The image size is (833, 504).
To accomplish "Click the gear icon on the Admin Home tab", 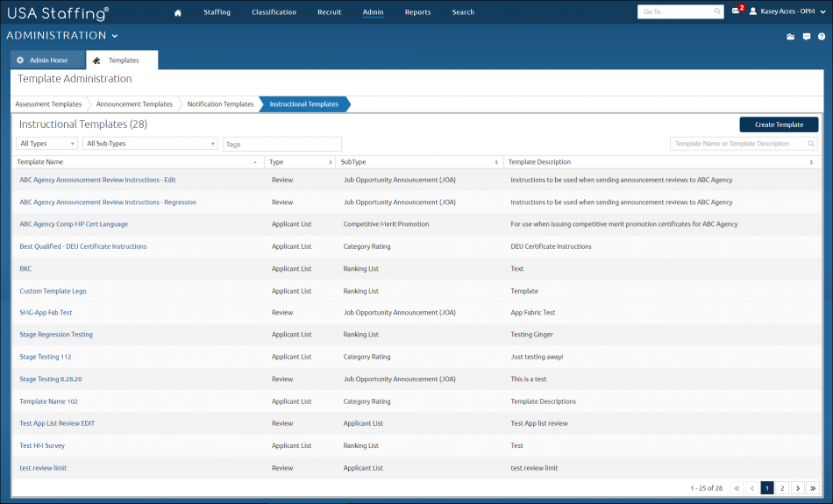I will [20, 60].
